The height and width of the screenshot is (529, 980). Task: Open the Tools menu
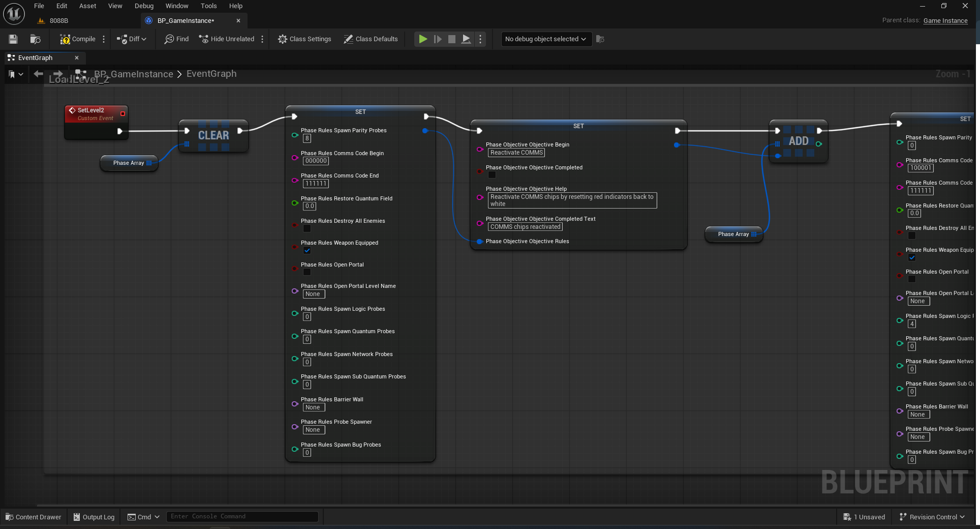tap(208, 6)
